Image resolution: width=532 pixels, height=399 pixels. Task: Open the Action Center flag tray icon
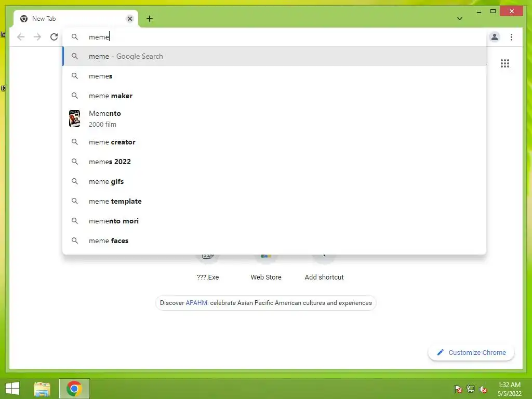[458, 389]
